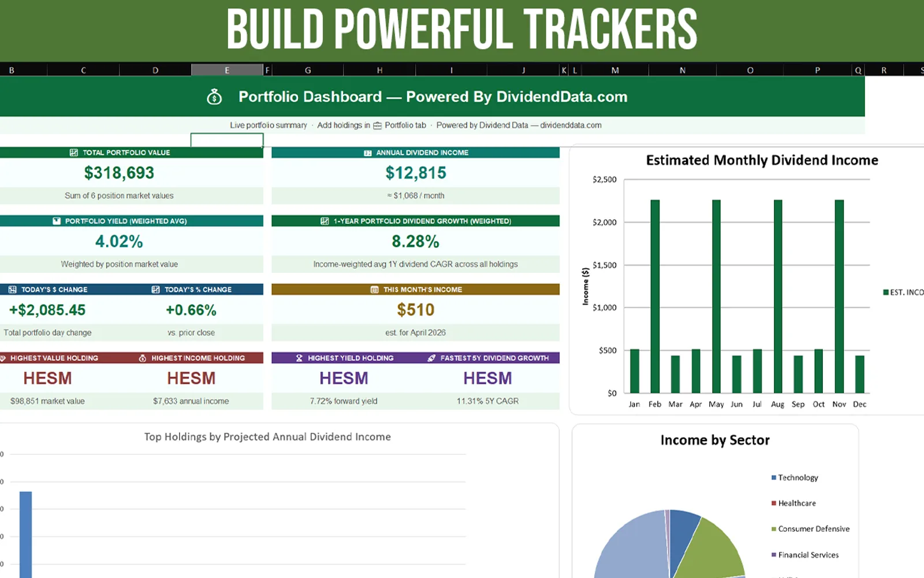Viewport: 924px width, 578px height.
Task: Click the selected empty cell in column E
Action: (x=227, y=140)
